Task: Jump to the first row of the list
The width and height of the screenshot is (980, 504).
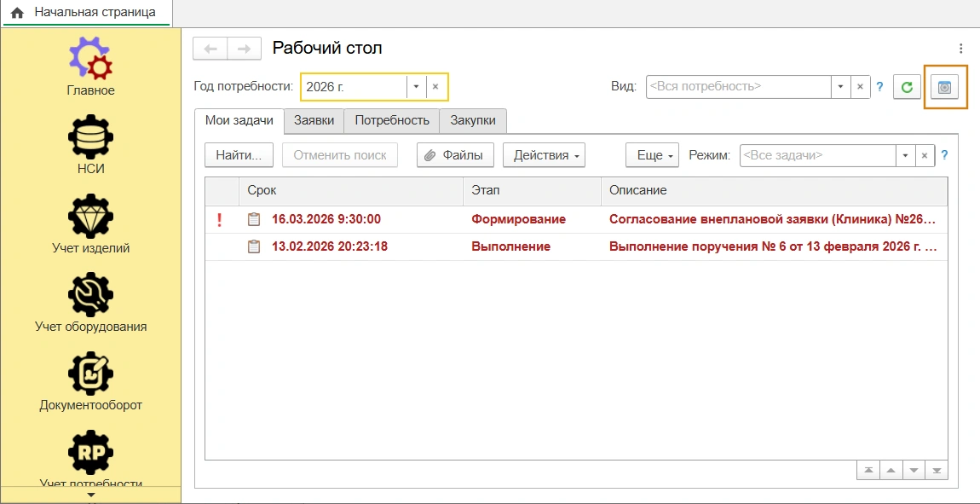Action: (x=868, y=470)
